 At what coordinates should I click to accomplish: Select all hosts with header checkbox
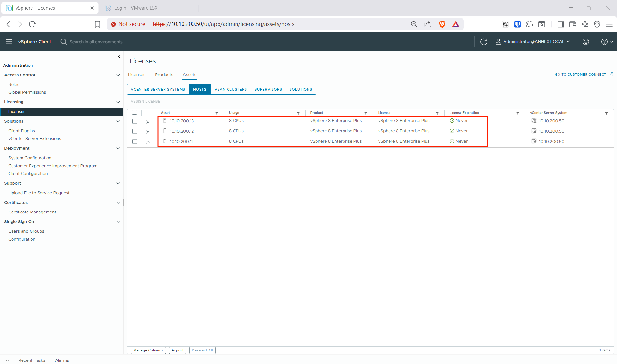click(x=135, y=112)
